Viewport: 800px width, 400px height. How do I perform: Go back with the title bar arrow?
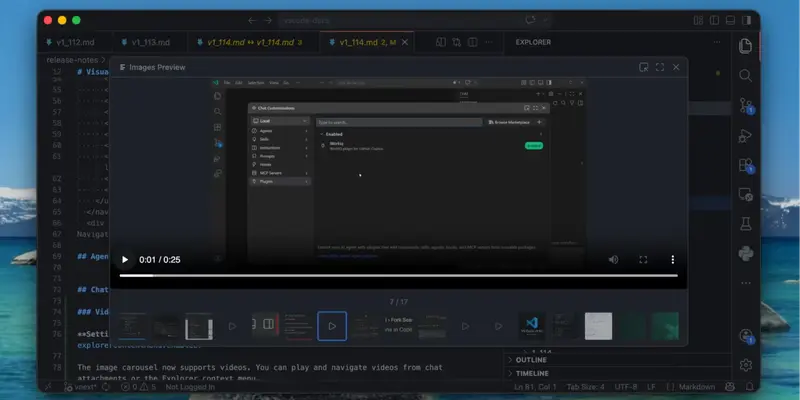(x=252, y=20)
